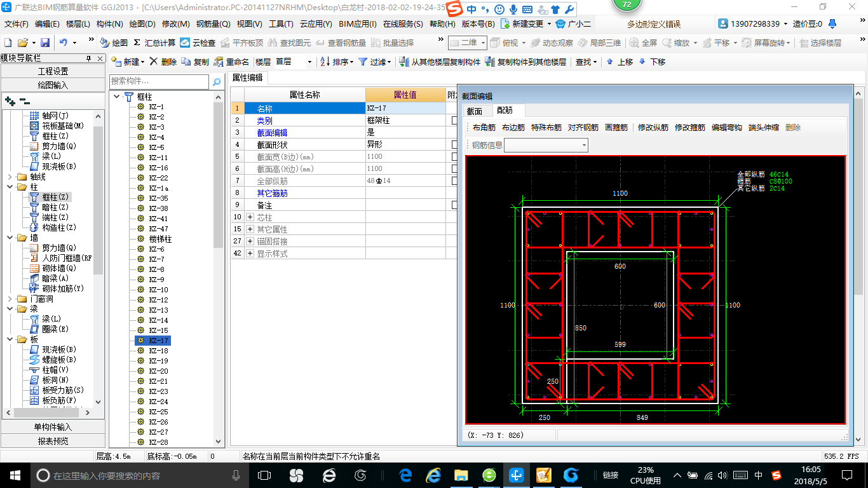This screenshot has height=488, width=868.
Task: Click 动态观察 orbit tool
Action: point(552,43)
